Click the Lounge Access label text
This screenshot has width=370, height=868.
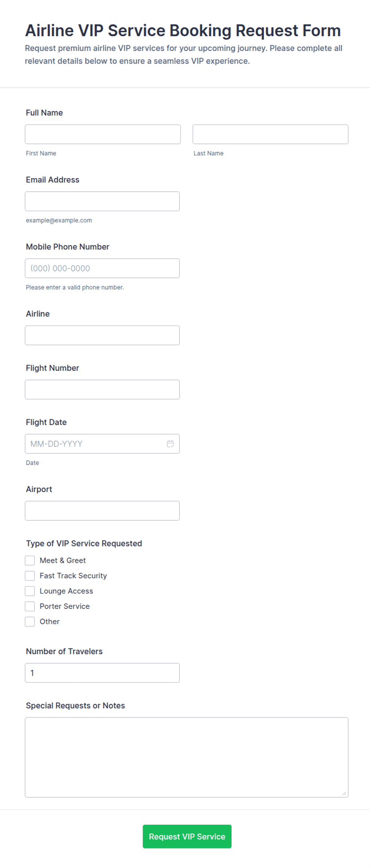pyautogui.click(x=66, y=591)
